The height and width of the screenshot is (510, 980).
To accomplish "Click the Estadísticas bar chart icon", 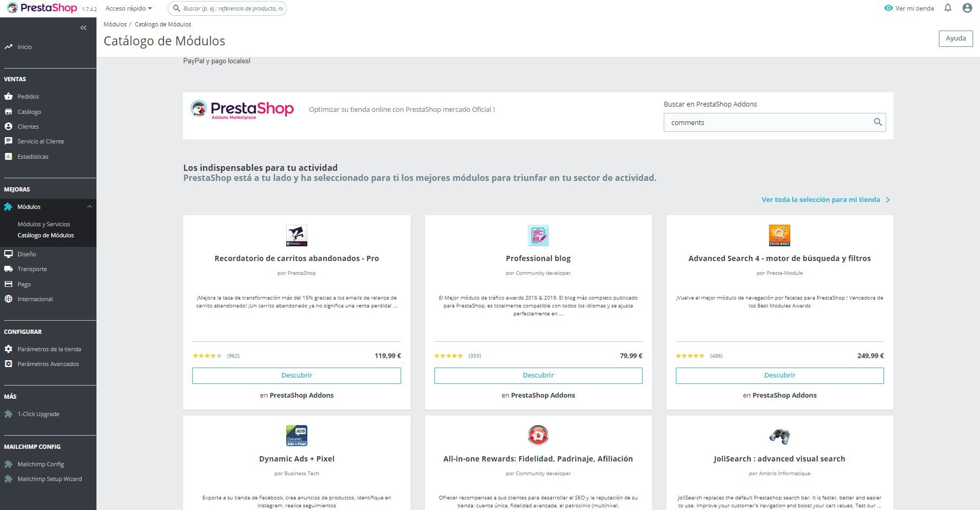I will pos(8,157).
